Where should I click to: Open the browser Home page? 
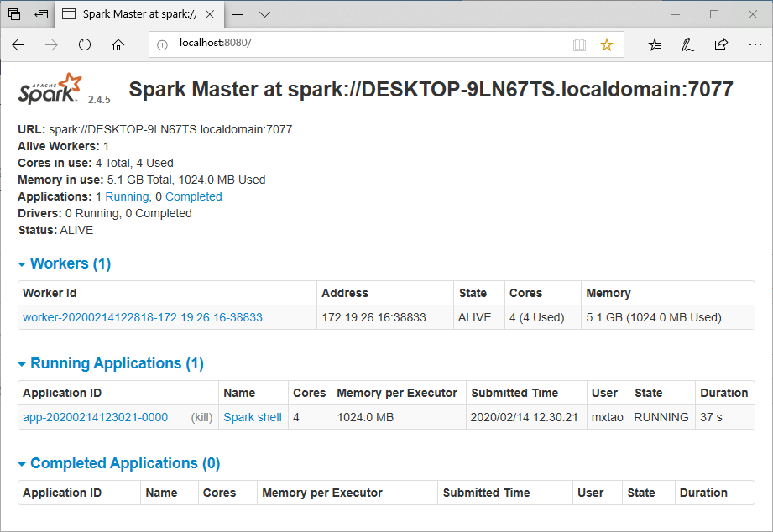pyautogui.click(x=118, y=44)
